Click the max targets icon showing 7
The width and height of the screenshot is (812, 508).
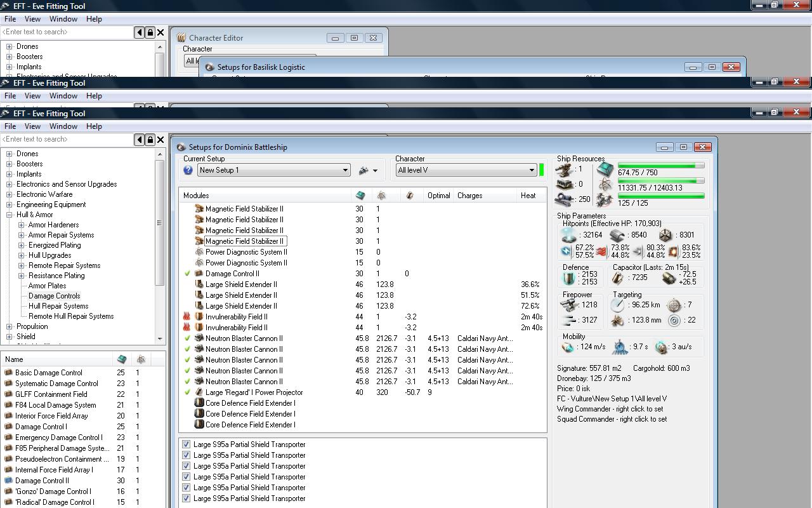coord(674,305)
